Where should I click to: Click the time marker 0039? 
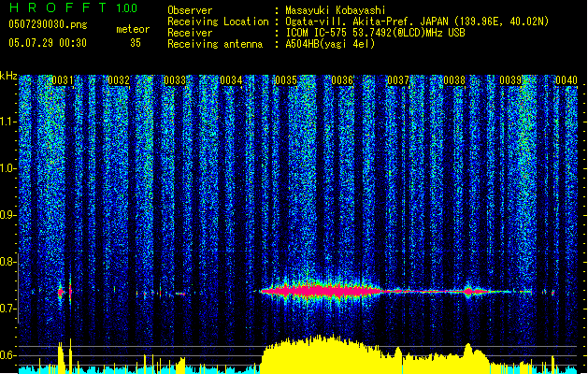point(510,80)
